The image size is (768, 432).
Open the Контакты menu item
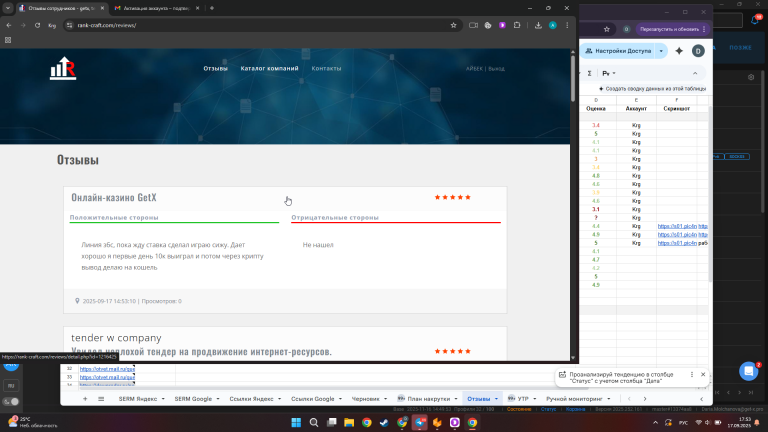326,68
